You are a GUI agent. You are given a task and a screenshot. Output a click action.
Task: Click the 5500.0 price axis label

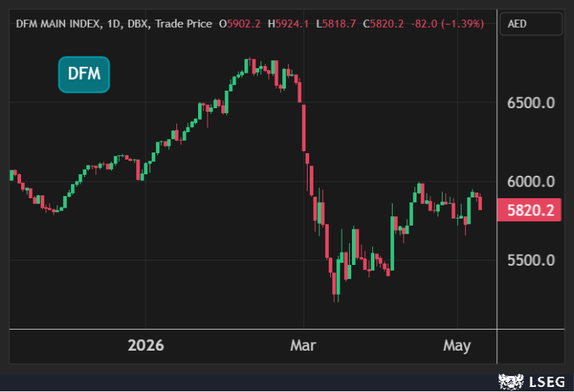pos(530,261)
